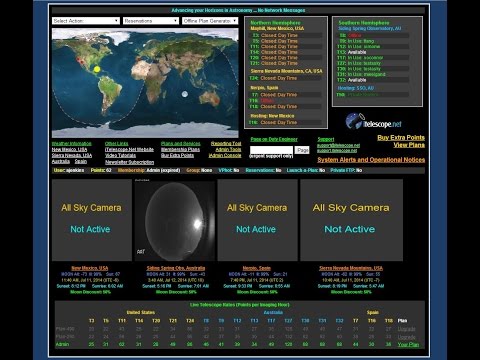This screenshot has width=480, height=360.
Task: Click Upgrade link in Plan-290 row
Action: click(407, 337)
